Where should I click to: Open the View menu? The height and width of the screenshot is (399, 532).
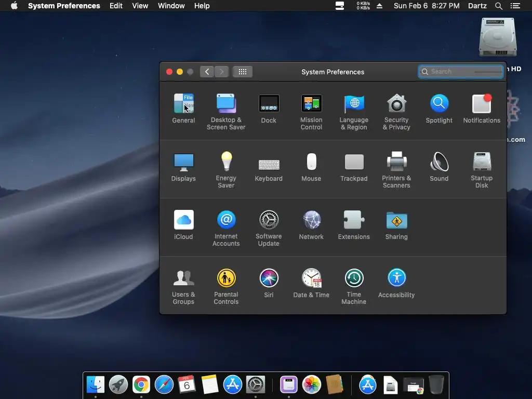(x=140, y=6)
